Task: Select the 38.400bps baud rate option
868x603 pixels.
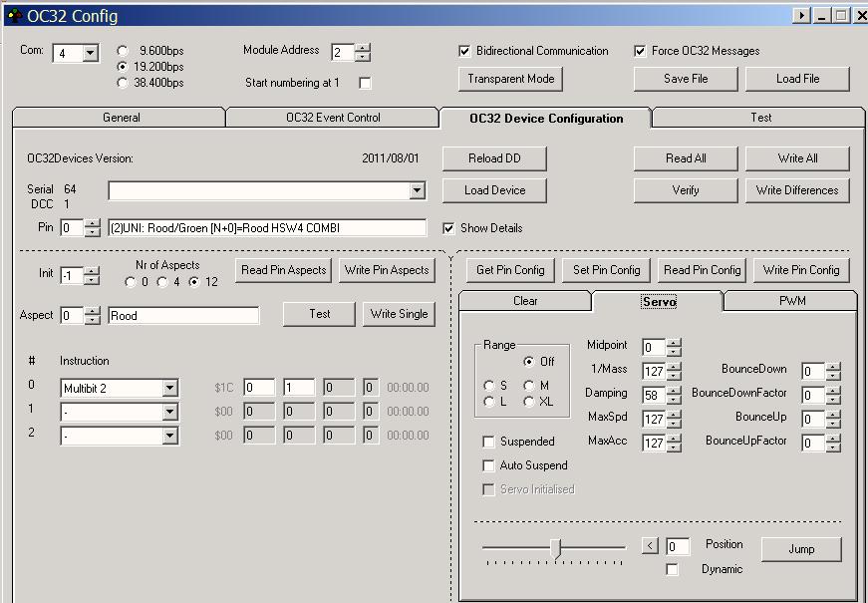Action: 123,83
